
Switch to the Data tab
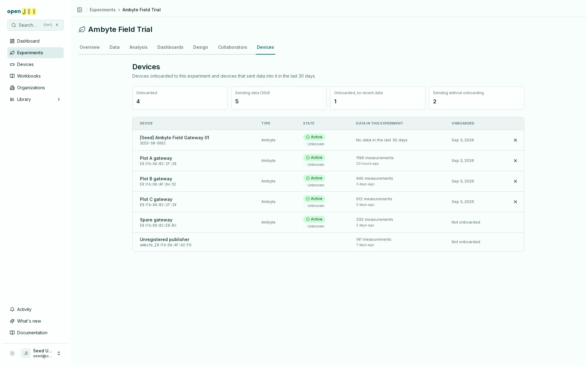coord(115,47)
